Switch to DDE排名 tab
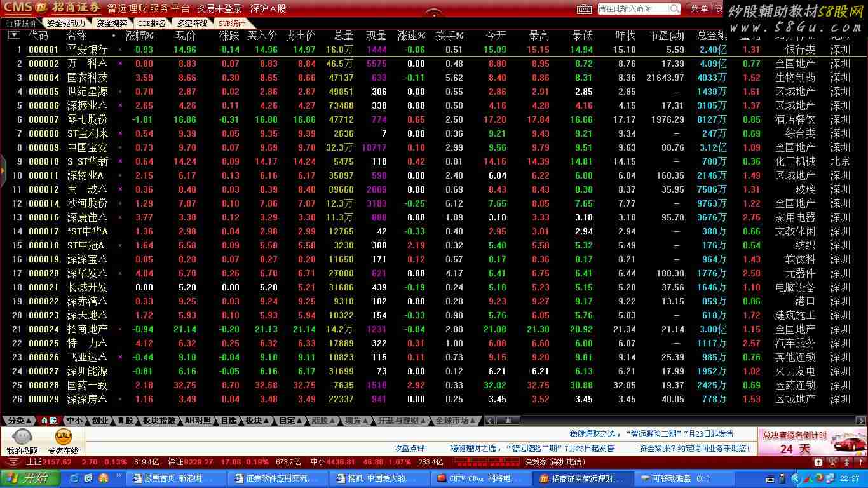This screenshot has width=868, height=488. click(x=151, y=23)
